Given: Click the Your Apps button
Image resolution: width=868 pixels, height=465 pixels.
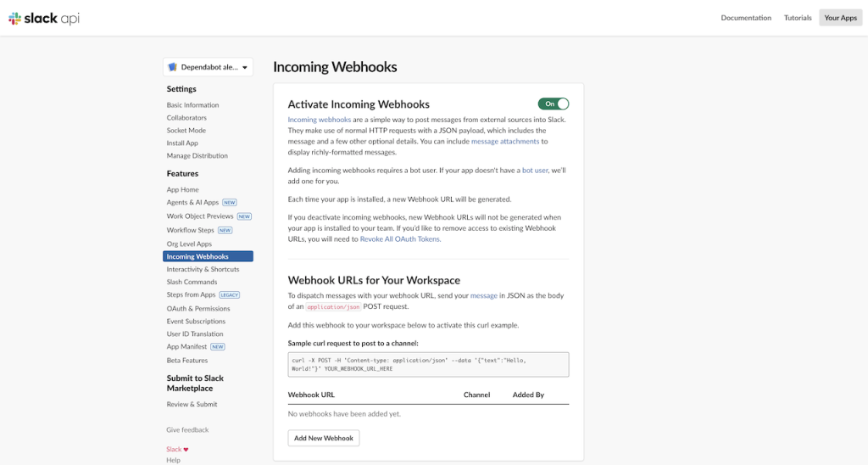Looking at the screenshot, I should point(840,18).
